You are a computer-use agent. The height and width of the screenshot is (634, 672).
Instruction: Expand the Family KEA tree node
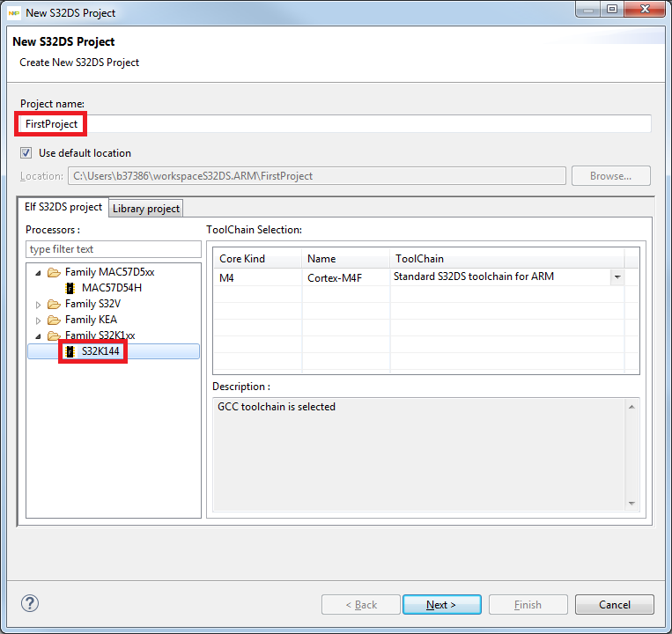(x=38, y=321)
